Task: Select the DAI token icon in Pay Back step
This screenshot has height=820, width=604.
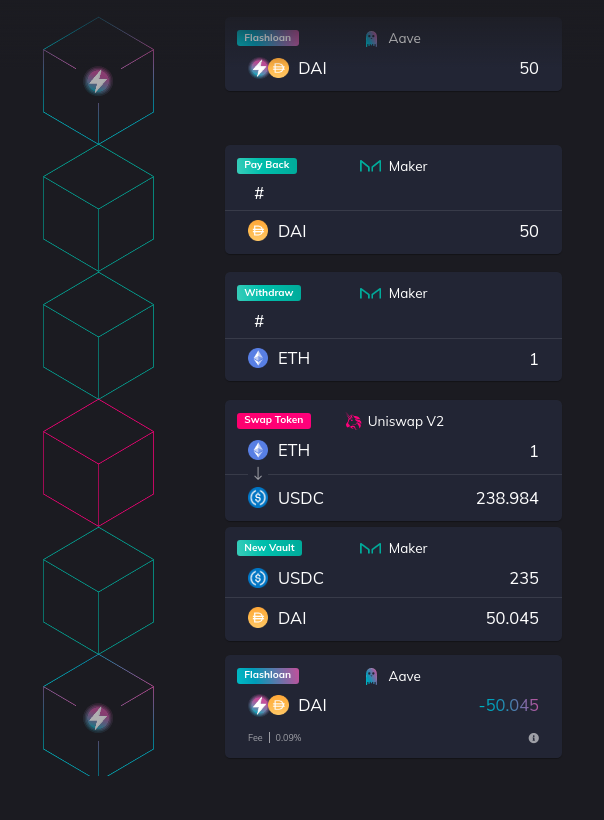Action: pos(258,231)
